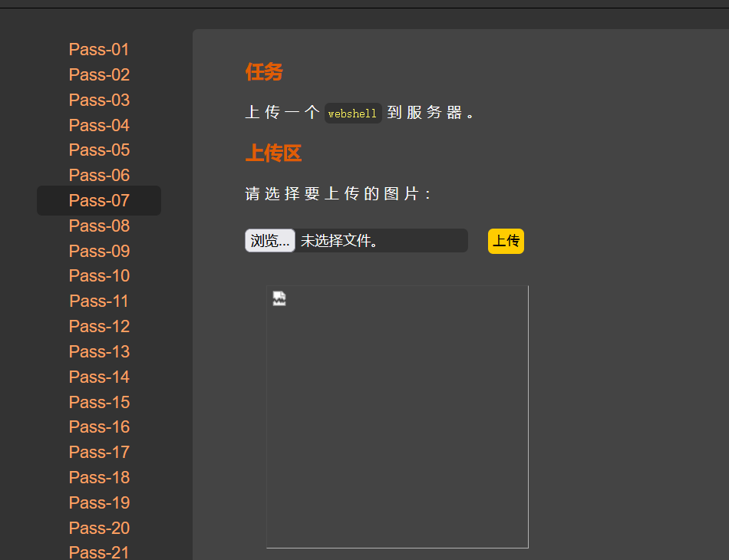Select the highlighted Pass-07 entry
729x560 pixels.
pyautogui.click(x=99, y=200)
